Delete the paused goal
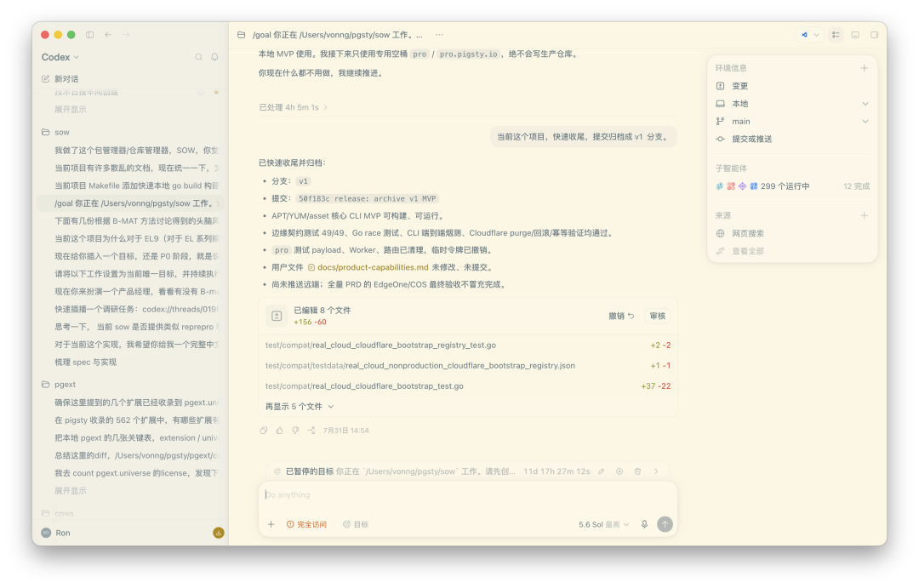Viewport: 919px width, 588px height. point(637,471)
